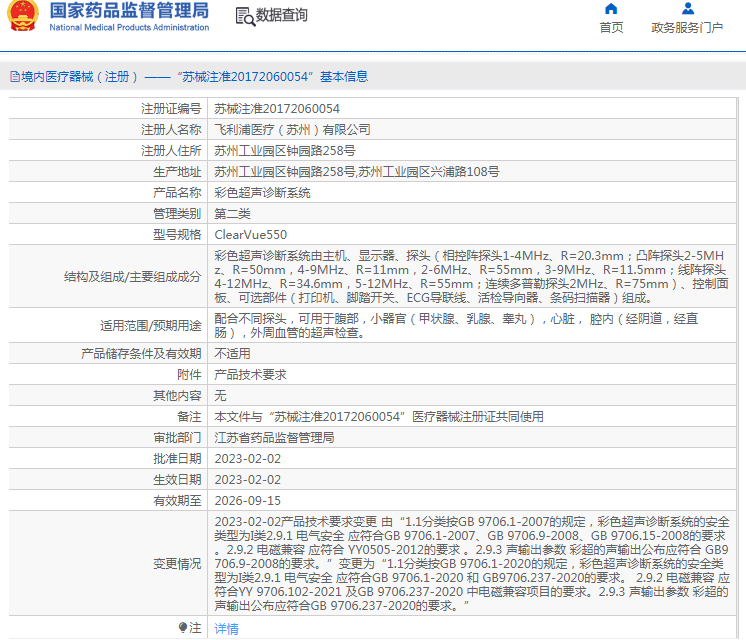Viewport: 746px width, 640px height.
Task: Click the 生产地址 label
Action: 177,172
